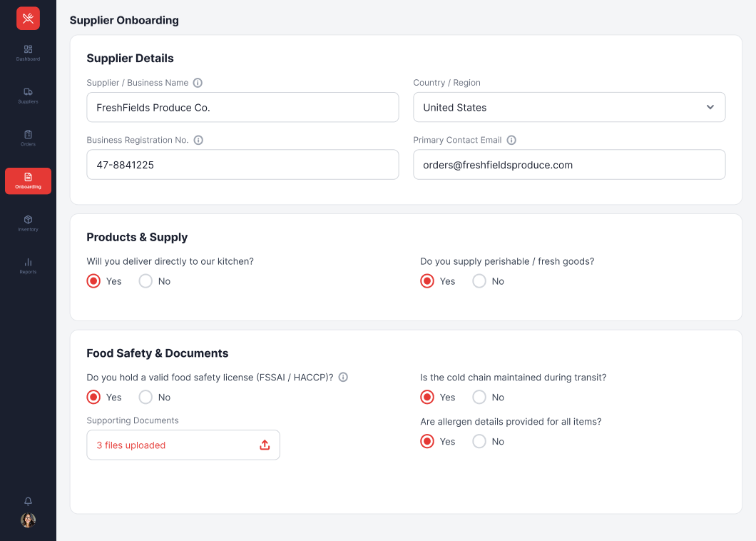Click the Supplier Onboarding page title

point(124,20)
